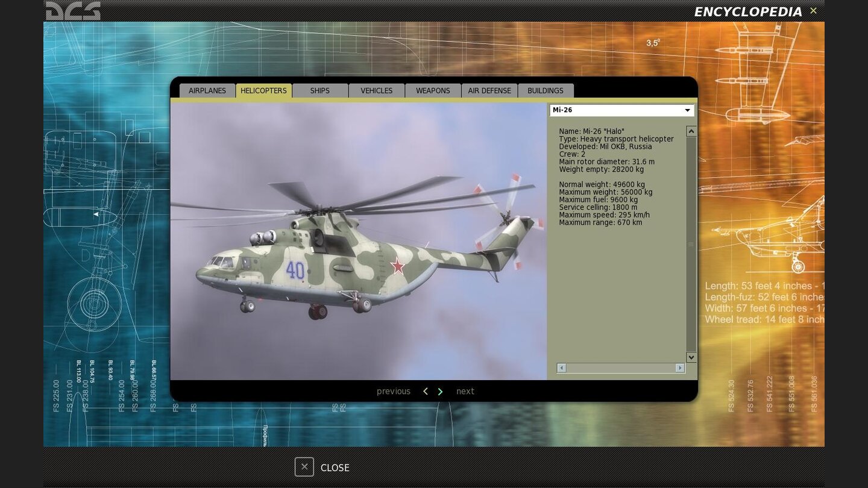Image resolution: width=868 pixels, height=488 pixels.
Task: Click the scroll up arrow in info panel
Action: (691, 131)
